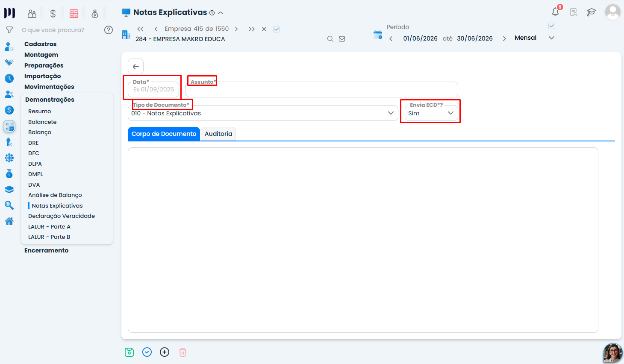Open the money bag top icon

(95, 14)
